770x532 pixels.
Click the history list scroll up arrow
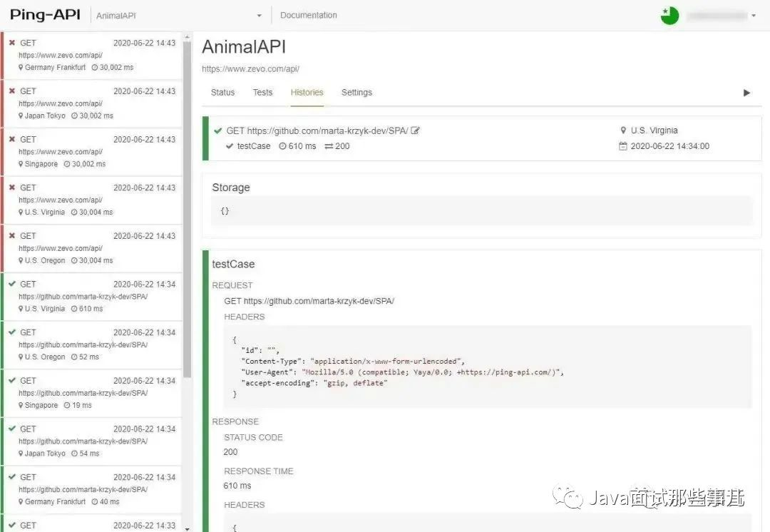point(187,37)
